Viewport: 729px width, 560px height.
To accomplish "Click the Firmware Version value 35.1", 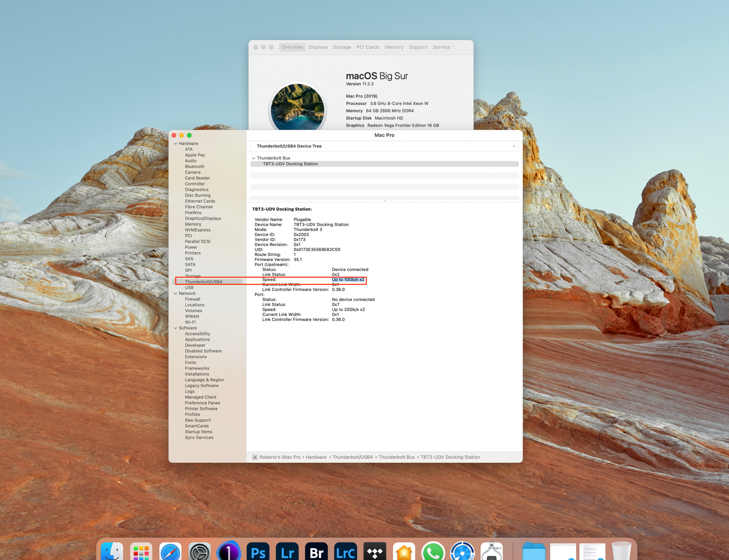I will click(x=298, y=260).
